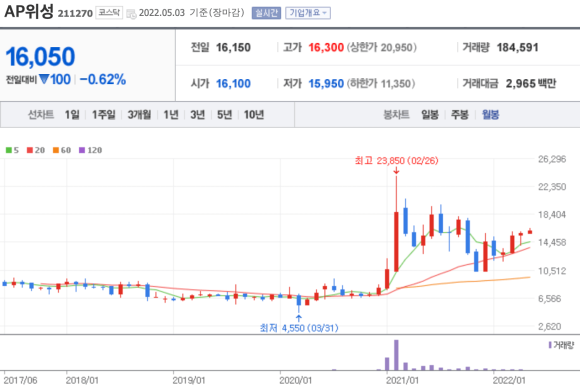The height and width of the screenshot is (392, 580).
Task: Click the red 20-period moving average legend
Action: (x=36, y=150)
